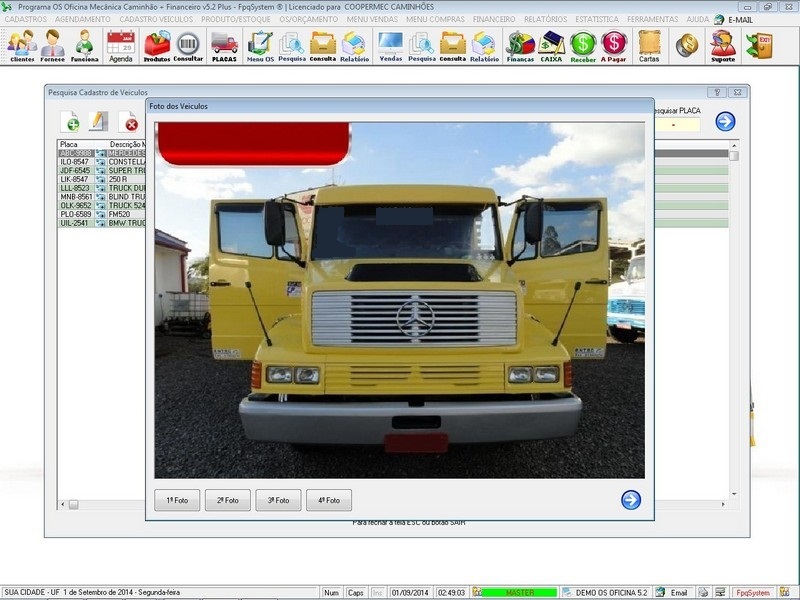Open the Produtos toolbox icon
Image resolution: width=800 pixels, height=600 pixels.
[x=157, y=46]
